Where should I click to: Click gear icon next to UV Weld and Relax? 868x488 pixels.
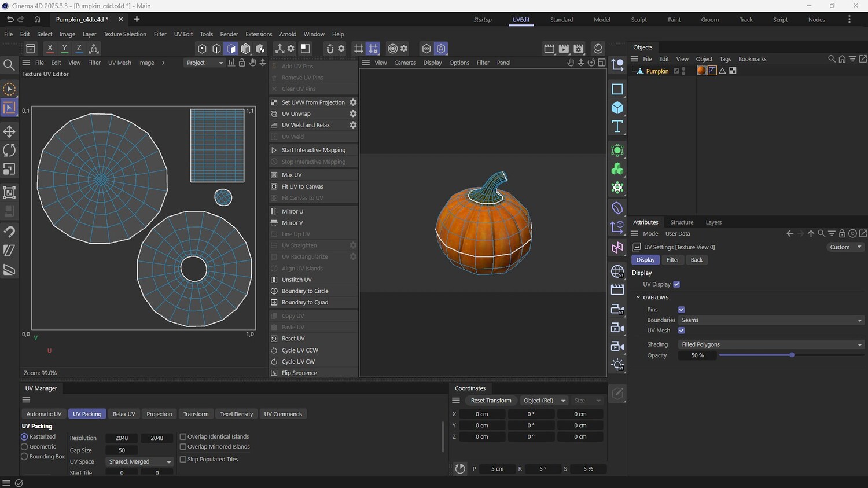pos(353,125)
